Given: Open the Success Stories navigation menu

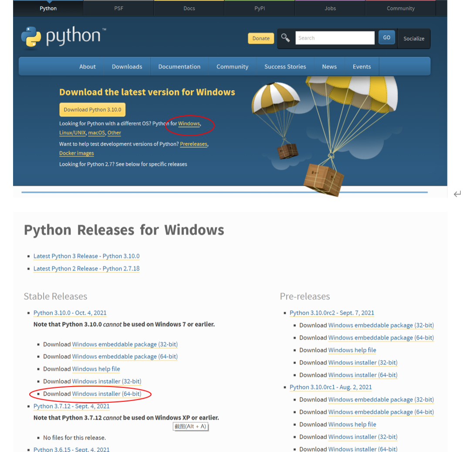Looking at the screenshot, I should click(x=285, y=67).
